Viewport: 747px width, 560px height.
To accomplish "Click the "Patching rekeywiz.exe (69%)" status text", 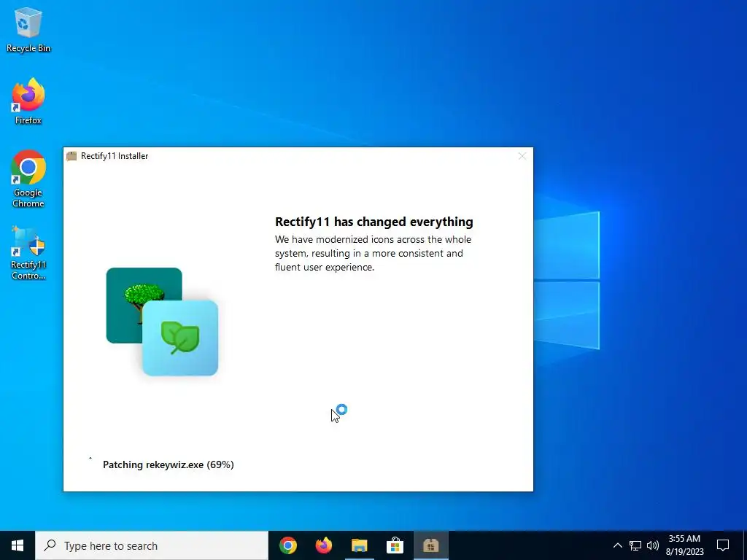I will point(169,464).
